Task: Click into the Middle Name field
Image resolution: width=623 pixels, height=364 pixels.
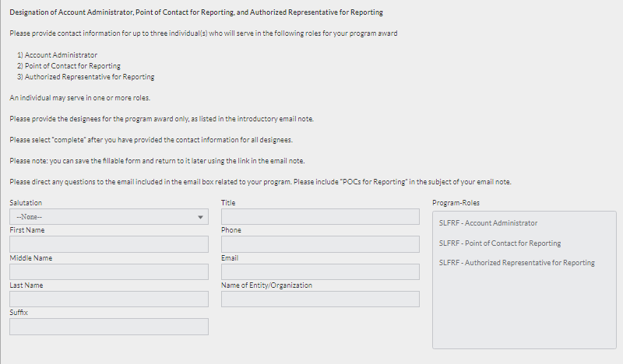Action: coord(109,271)
